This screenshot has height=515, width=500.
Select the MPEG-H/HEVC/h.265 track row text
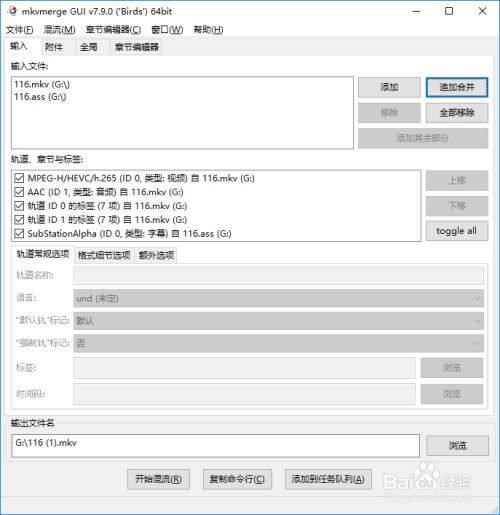click(141, 178)
